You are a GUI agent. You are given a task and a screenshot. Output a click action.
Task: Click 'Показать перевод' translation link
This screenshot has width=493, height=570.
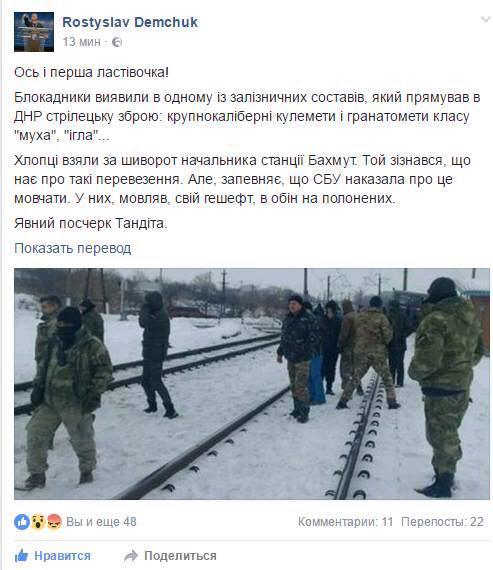coord(73,248)
